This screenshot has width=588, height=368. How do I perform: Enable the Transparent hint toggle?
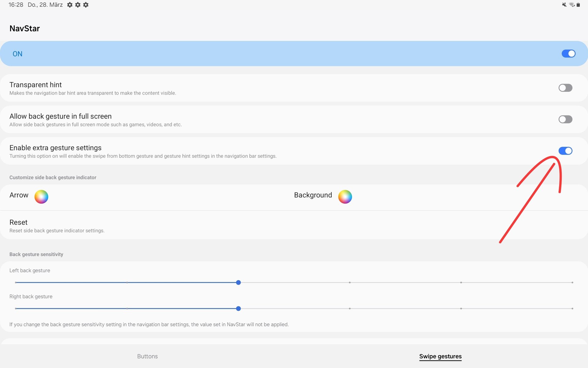pos(565,88)
